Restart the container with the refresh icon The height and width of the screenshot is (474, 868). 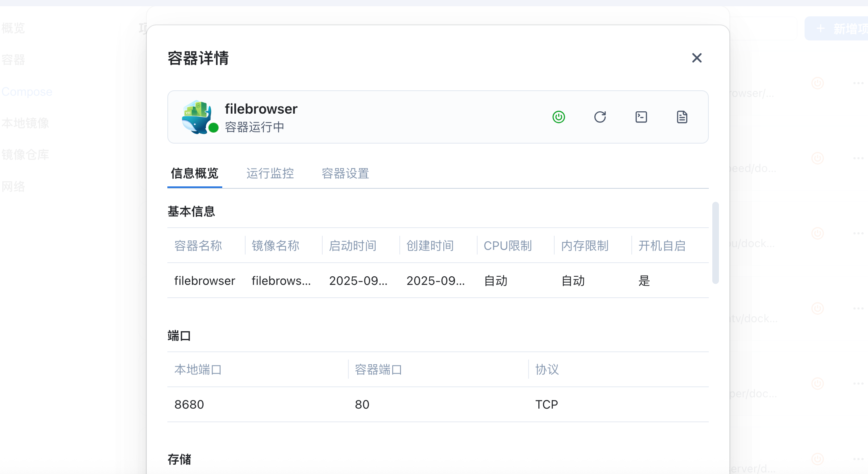click(600, 117)
